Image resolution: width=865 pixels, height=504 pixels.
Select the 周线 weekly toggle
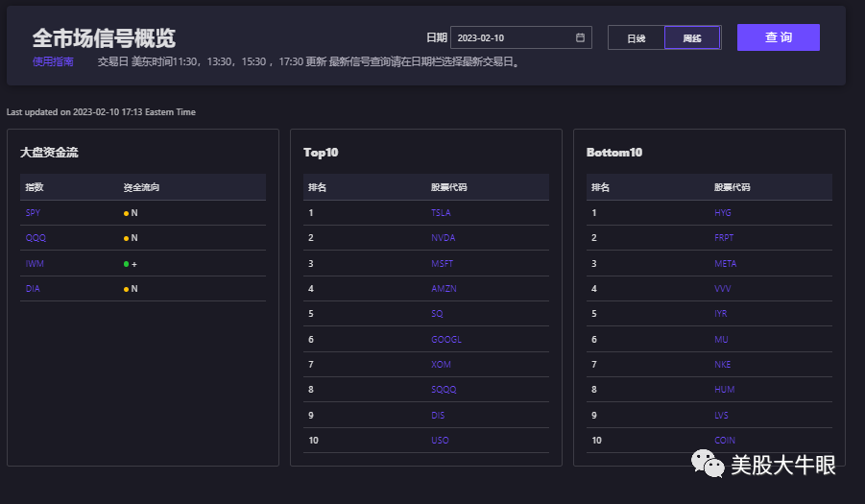pos(692,38)
